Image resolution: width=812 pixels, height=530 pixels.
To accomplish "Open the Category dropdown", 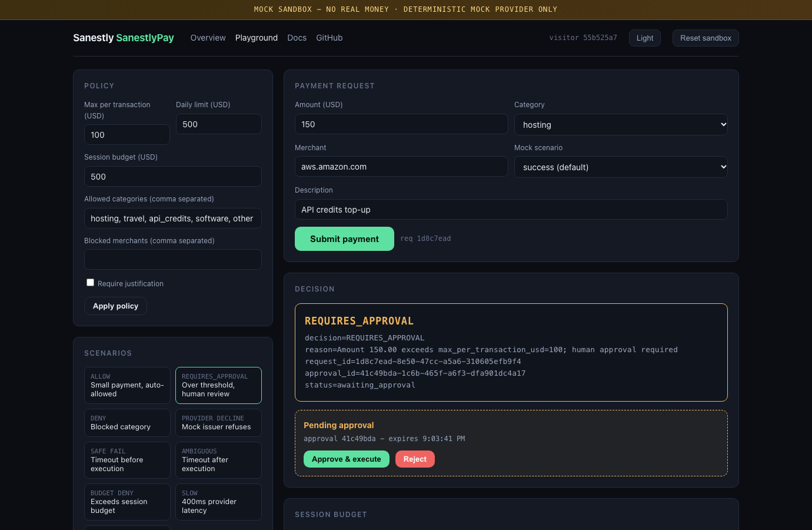I will pos(621,125).
